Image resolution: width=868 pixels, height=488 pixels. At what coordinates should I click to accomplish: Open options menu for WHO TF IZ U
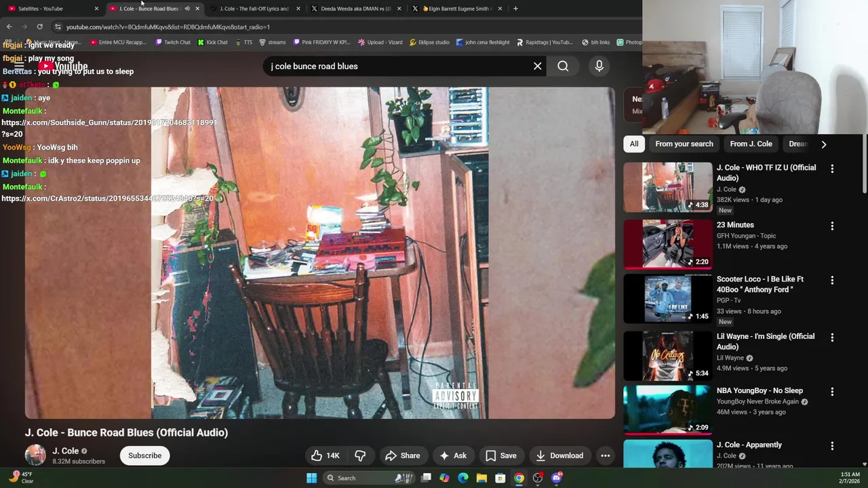832,168
